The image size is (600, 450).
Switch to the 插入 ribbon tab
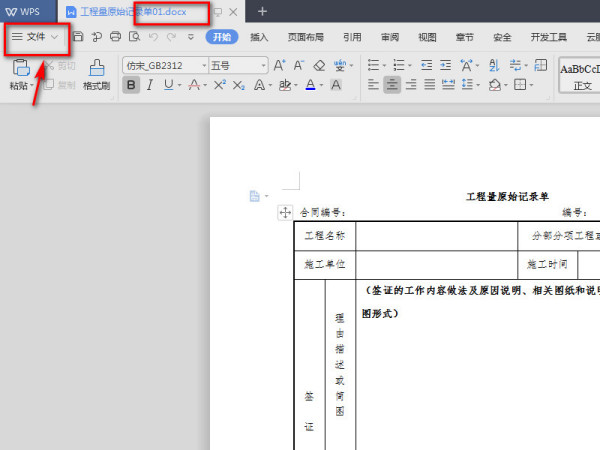pos(259,37)
